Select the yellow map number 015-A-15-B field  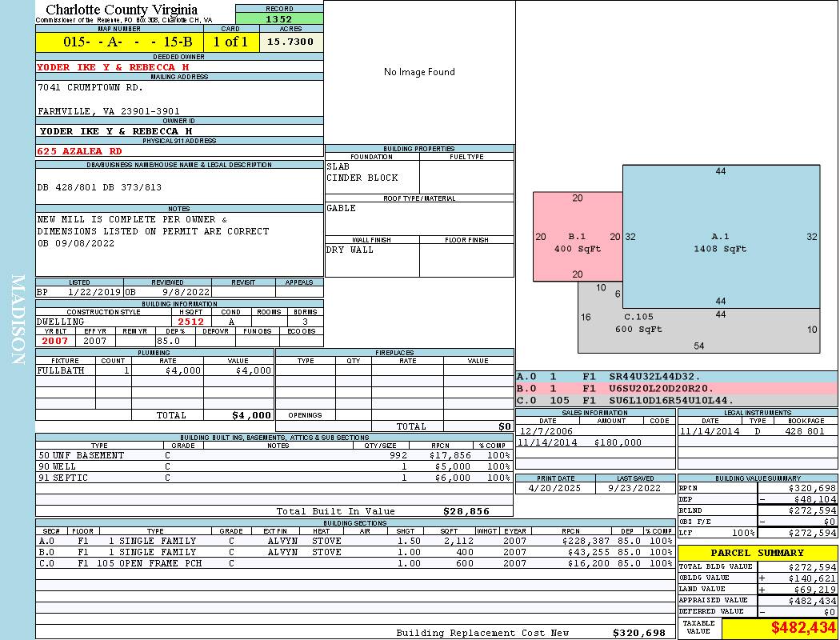point(119,42)
